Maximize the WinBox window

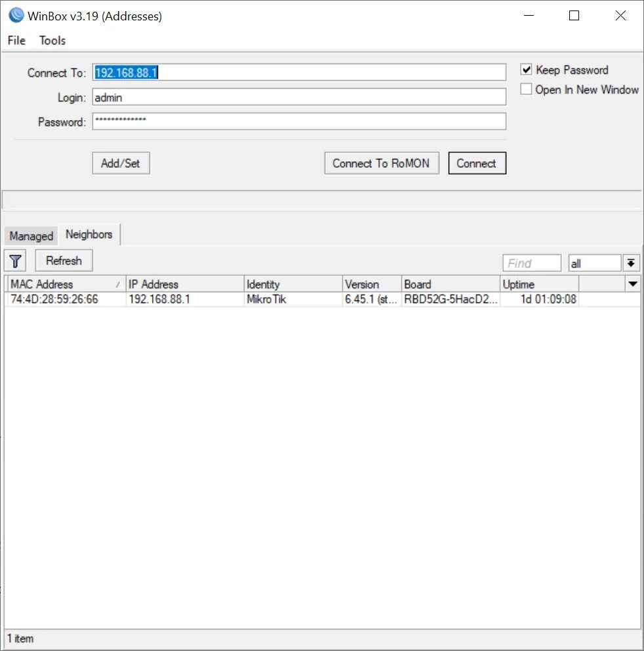(574, 16)
